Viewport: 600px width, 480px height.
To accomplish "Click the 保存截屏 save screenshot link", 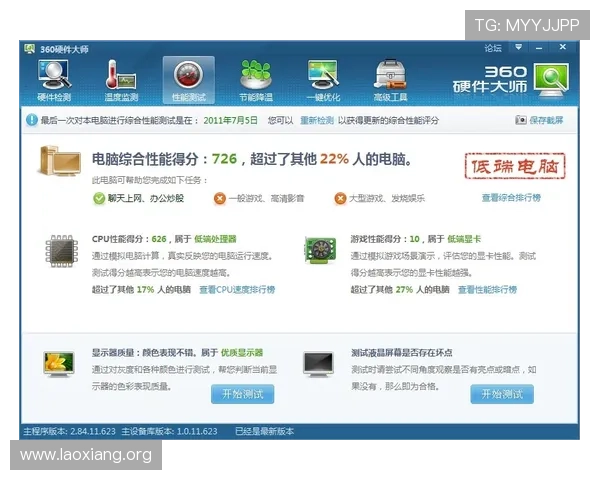I will coord(546,120).
